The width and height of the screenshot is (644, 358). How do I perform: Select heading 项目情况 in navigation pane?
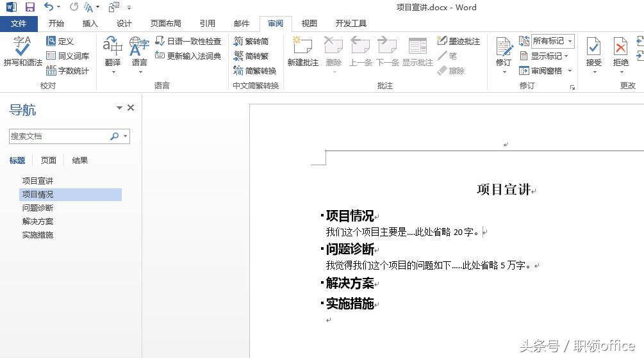tap(70, 195)
